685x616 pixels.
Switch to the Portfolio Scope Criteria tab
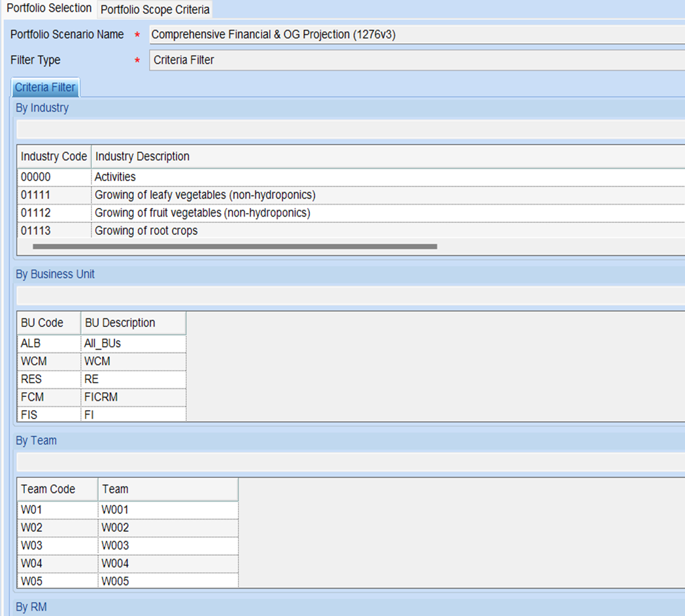point(155,10)
